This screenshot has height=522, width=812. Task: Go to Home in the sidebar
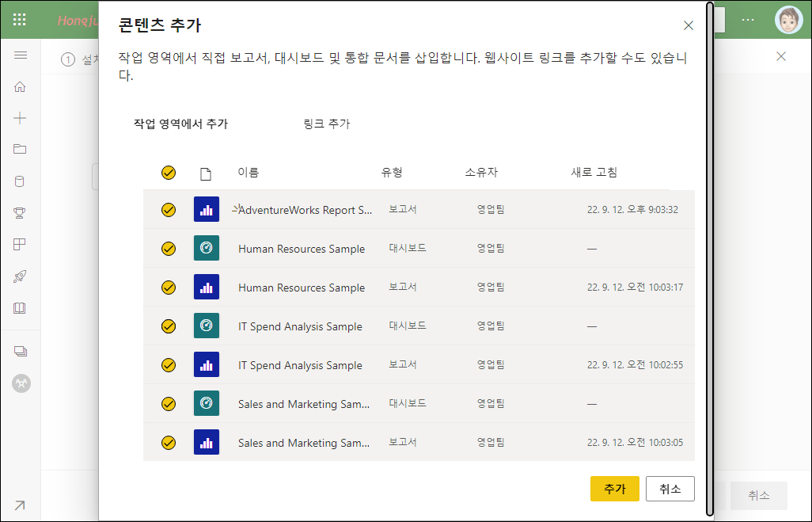pyautogui.click(x=20, y=86)
